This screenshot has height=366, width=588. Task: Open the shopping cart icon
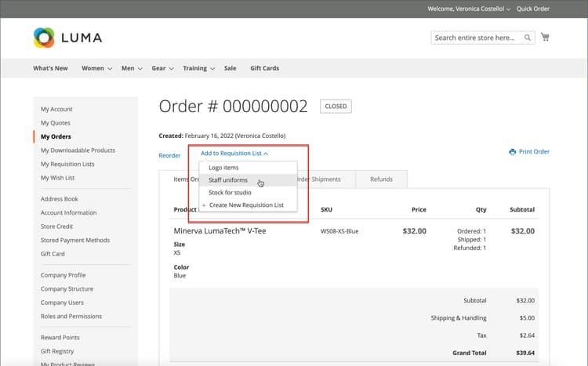click(545, 37)
